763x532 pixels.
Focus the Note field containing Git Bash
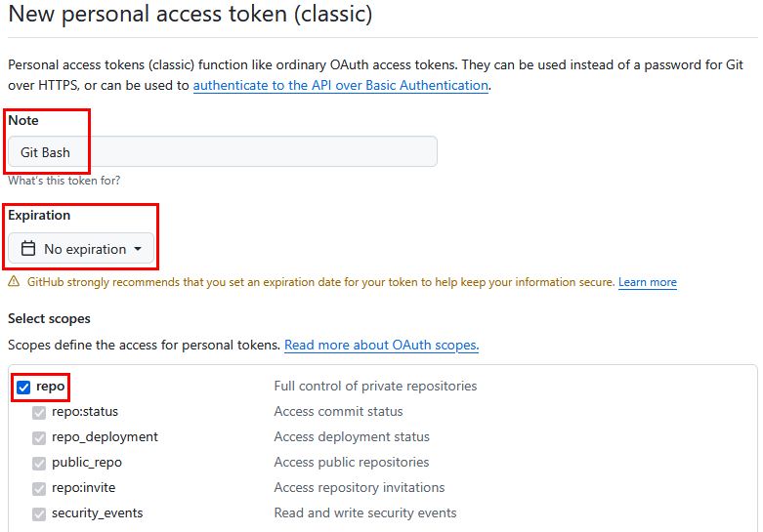coord(222,152)
